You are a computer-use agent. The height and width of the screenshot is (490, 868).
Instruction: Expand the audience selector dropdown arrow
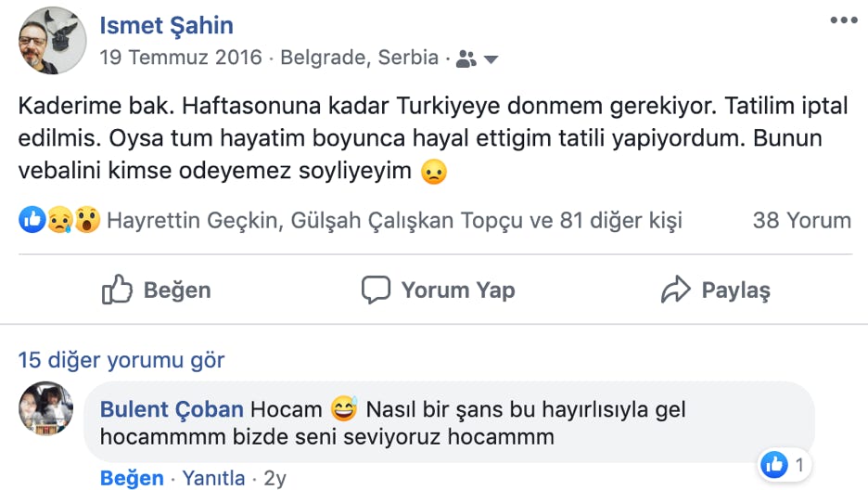pos(491,59)
